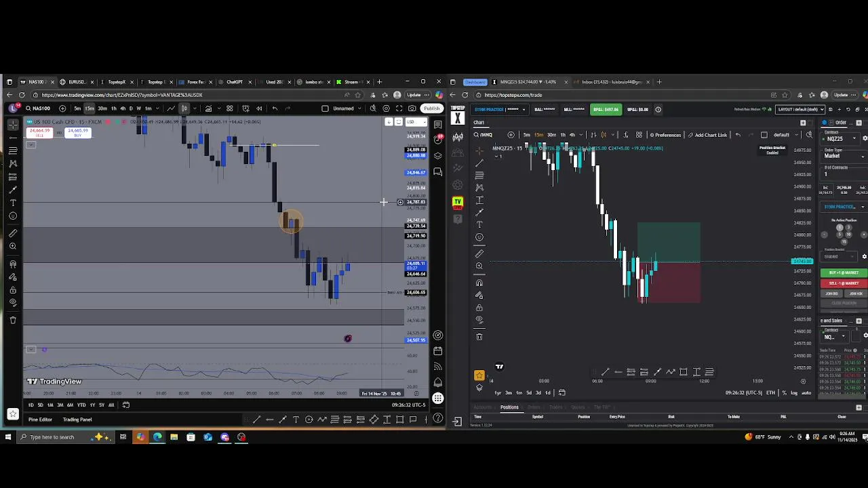Open the NQZ25 contract dropdown

(840, 139)
